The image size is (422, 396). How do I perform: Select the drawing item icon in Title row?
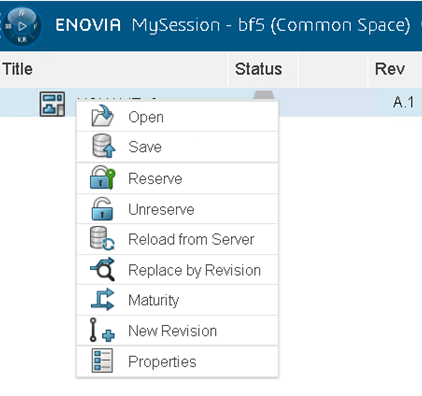(x=52, y=104)
